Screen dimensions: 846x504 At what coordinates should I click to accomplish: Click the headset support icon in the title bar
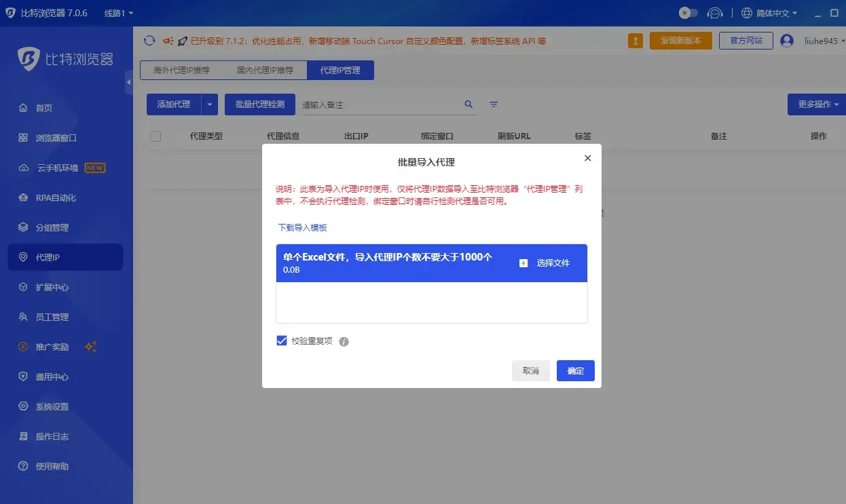715,13
